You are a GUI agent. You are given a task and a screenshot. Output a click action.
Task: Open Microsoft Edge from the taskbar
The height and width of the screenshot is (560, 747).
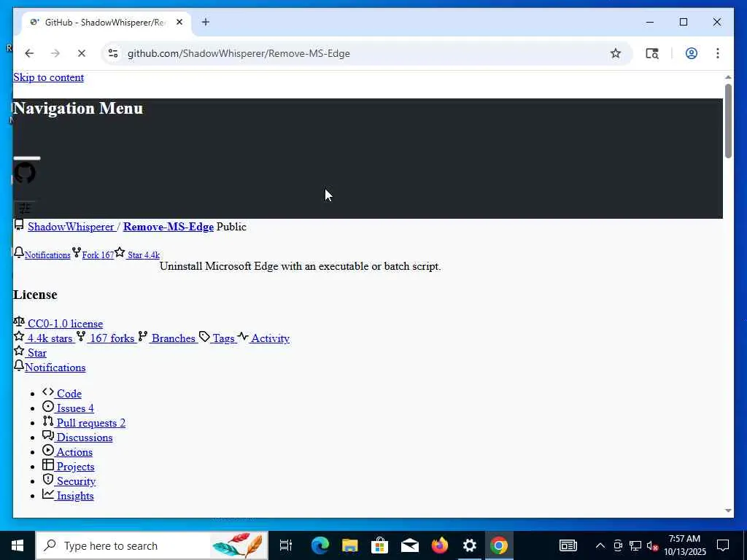pos(320,545)
